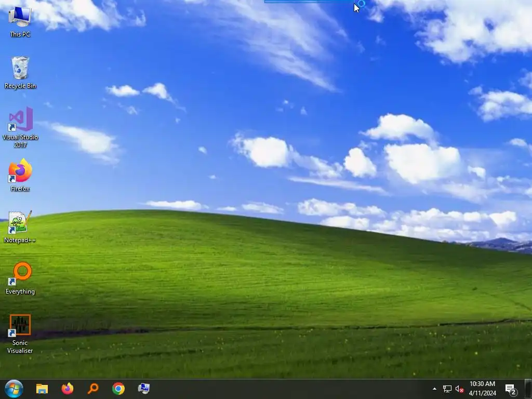Open File Explorer from the taskbar
The width and height of the screenshot is (532, 399).
pos(42,389)
